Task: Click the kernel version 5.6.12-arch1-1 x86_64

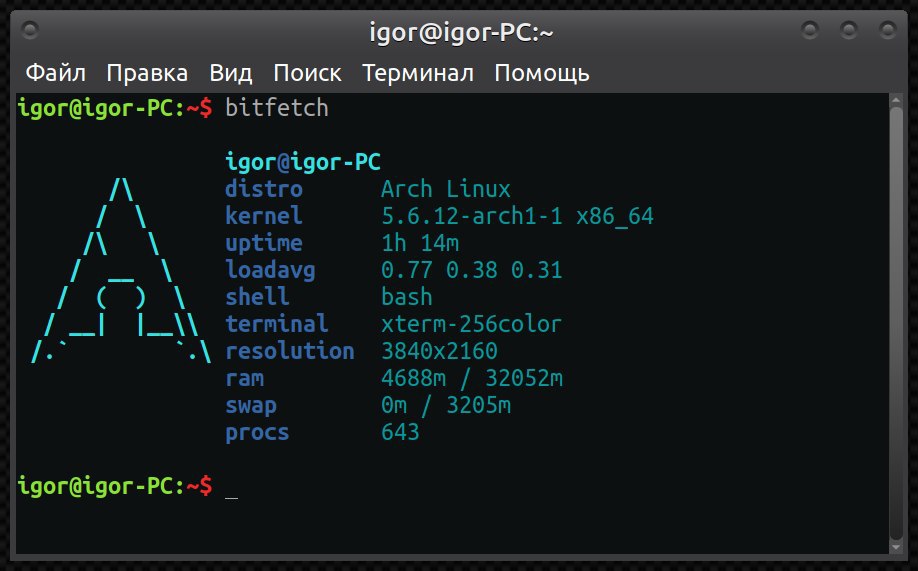Action: [x=518, y=216]
